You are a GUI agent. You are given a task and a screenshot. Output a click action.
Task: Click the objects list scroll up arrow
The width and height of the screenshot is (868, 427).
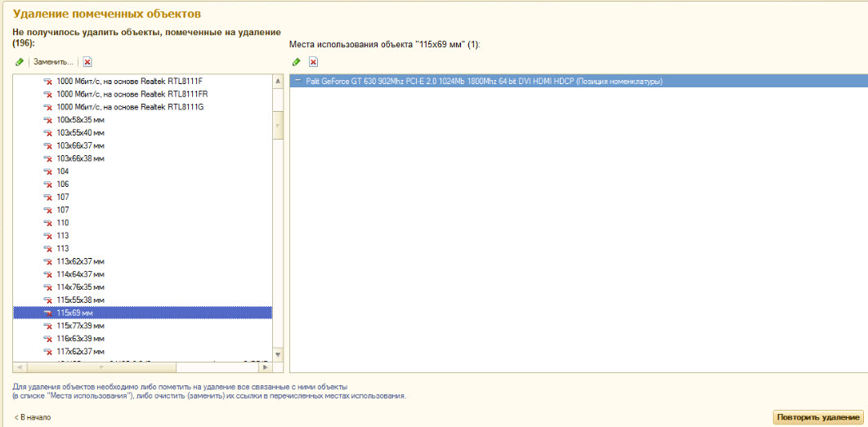coord(278,80)
